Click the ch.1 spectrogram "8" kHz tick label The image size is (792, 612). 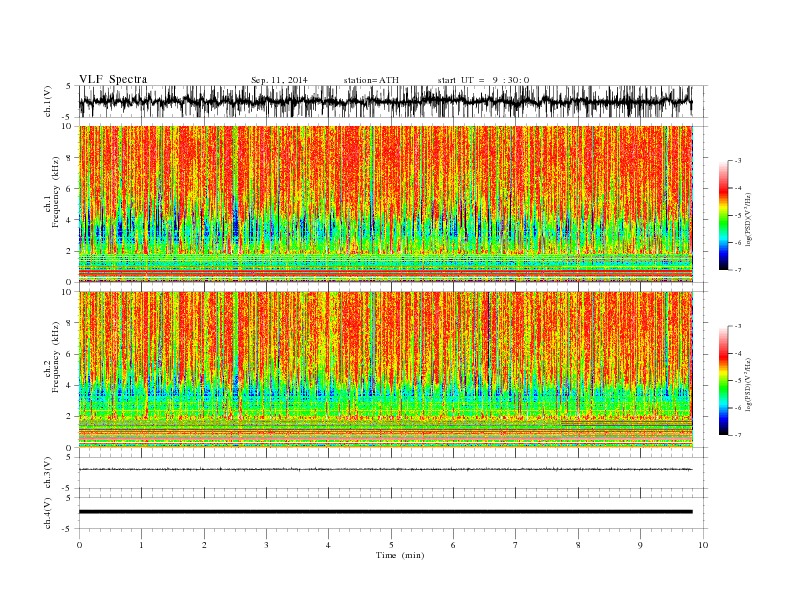pyautogui.click(x=70, y=158)
